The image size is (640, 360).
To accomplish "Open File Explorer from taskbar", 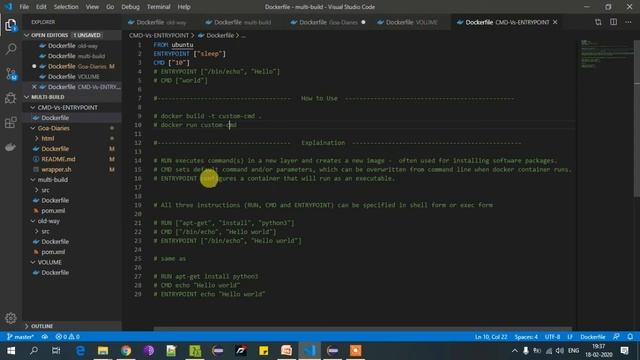I will point(103,351).
